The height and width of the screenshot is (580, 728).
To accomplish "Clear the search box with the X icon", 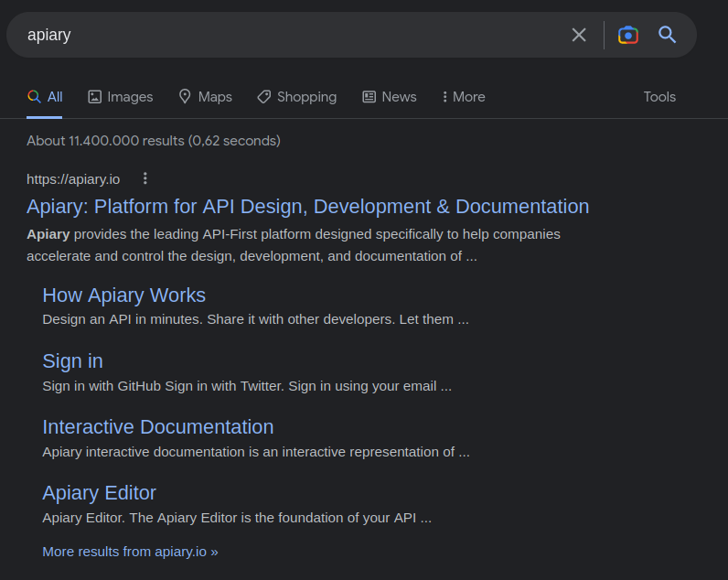I will click(579, 35).
